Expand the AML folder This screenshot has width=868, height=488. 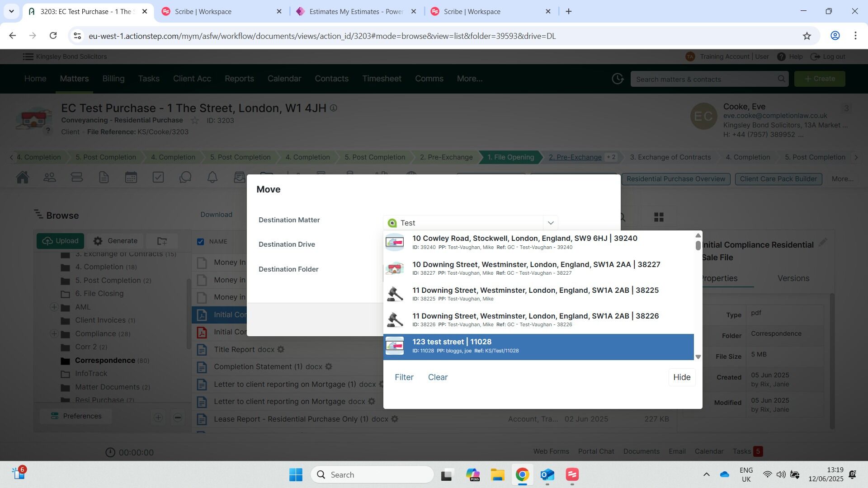tap(54, 307)
